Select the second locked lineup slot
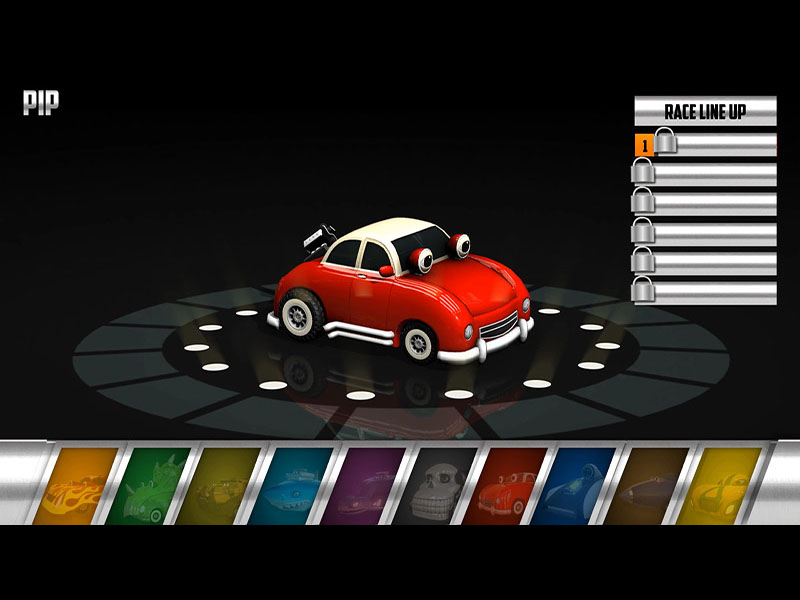The height and width of the screenshot is (600, 800). pos(704,173)
